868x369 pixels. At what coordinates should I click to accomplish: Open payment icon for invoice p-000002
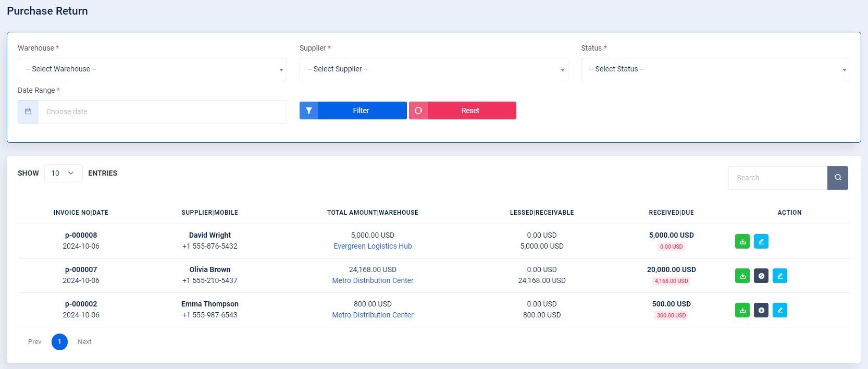(x=761, y=310)
